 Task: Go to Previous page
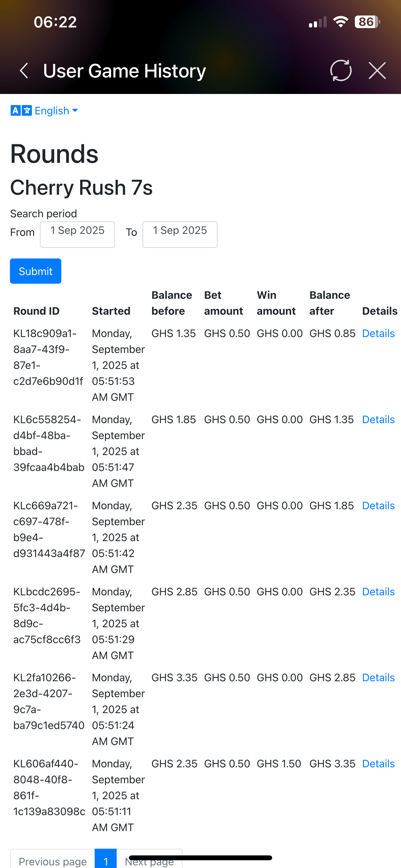click(x=53, y=861)
